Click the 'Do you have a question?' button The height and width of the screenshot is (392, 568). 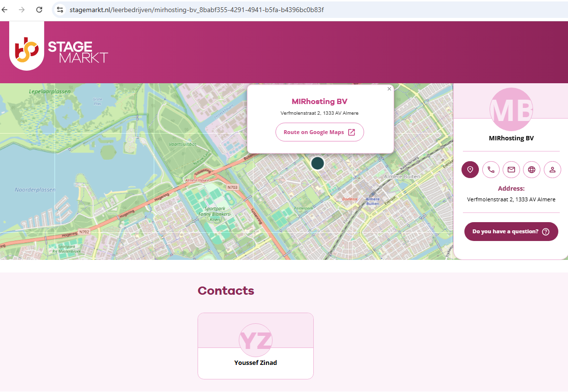coord(511,231)
